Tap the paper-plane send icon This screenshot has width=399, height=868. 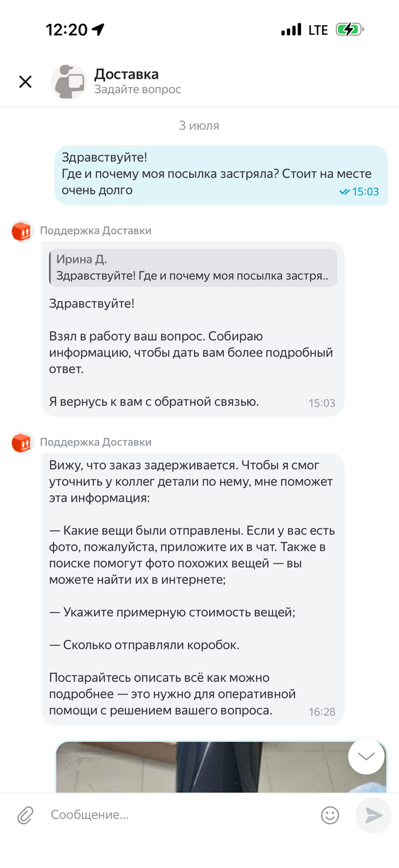[373, 815]
